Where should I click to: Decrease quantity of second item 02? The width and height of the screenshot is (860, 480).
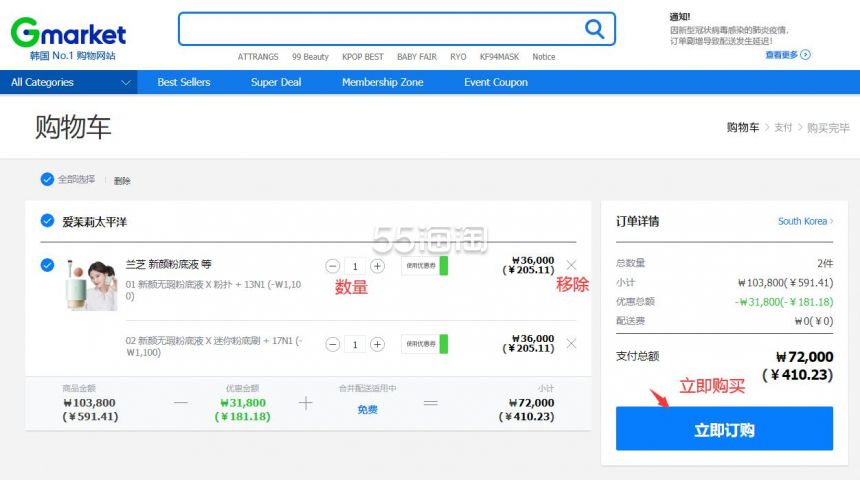332,345
